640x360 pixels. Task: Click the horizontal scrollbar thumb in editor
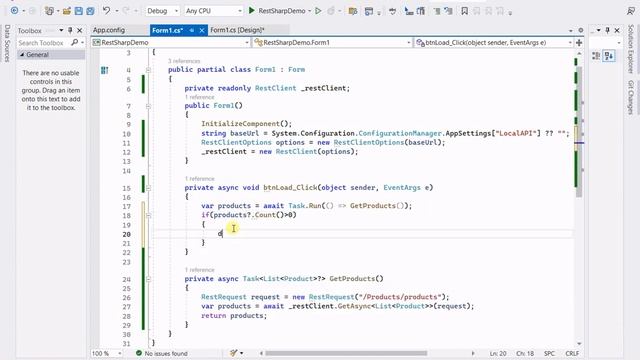click(x=346, y=353)
